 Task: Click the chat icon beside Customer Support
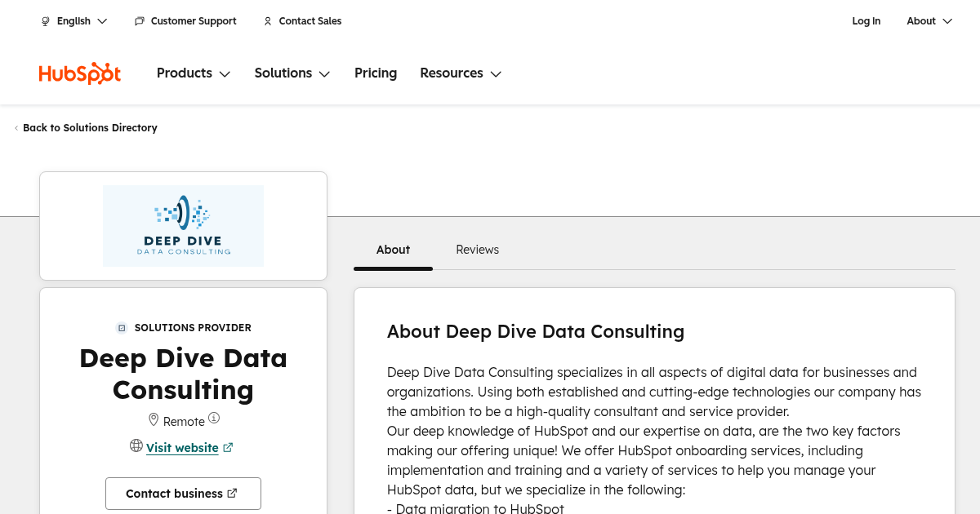coord(140,21)
